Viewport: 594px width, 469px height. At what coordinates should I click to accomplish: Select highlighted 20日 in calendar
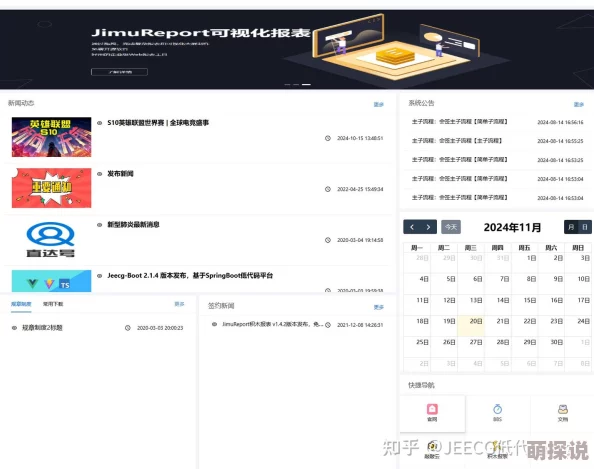(471, 326)
